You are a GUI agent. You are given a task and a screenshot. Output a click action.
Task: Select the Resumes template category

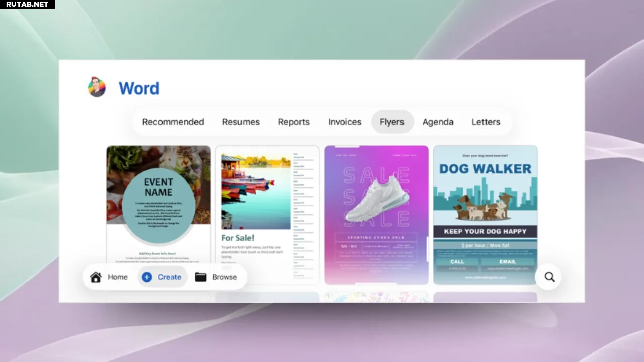(x=241, y=122)
